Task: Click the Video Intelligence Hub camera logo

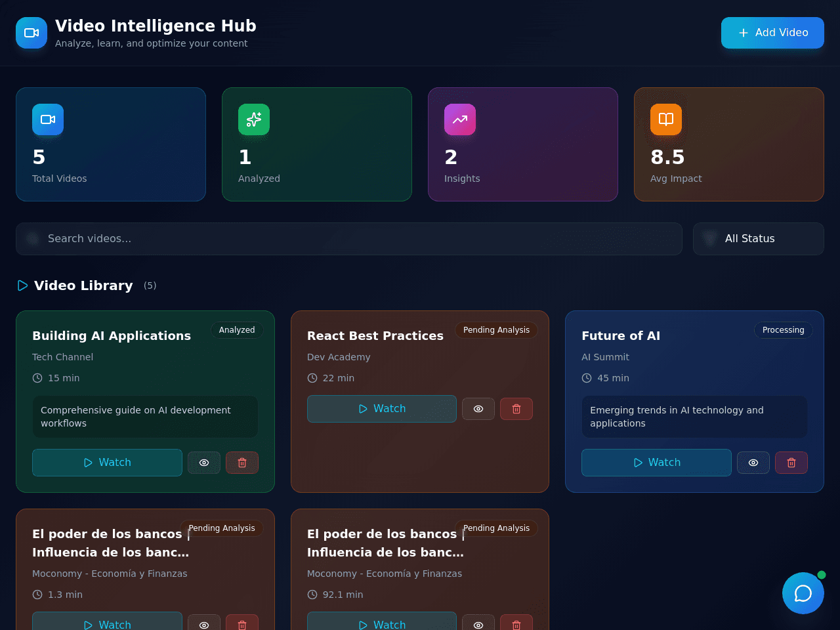Action: tap(31, 33)
